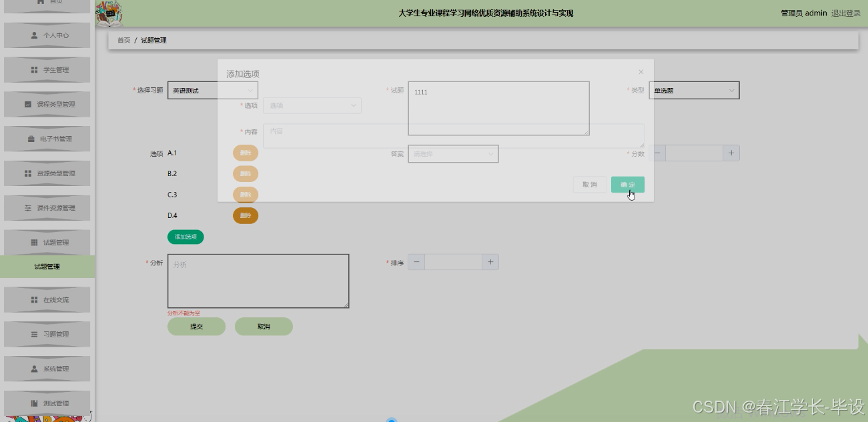Click the person icon beside 个人中心
The width and height of the screenshot is (868, 422).
tap(35, 35)
